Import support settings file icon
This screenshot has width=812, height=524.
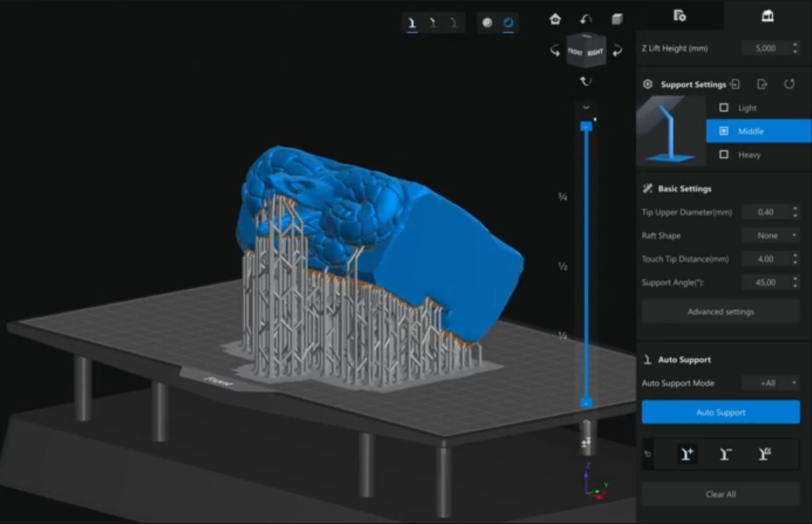(x=735, y=84)
